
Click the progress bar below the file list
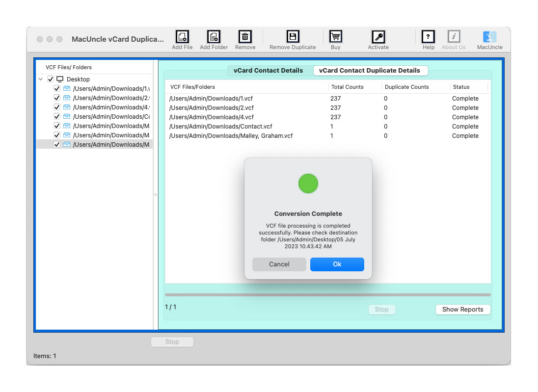click(x=327, y=295)
